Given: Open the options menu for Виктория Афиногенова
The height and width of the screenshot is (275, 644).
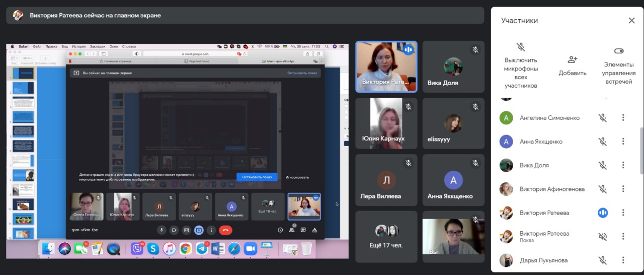Looking at the screenshot, I should (x=623, y=189).
